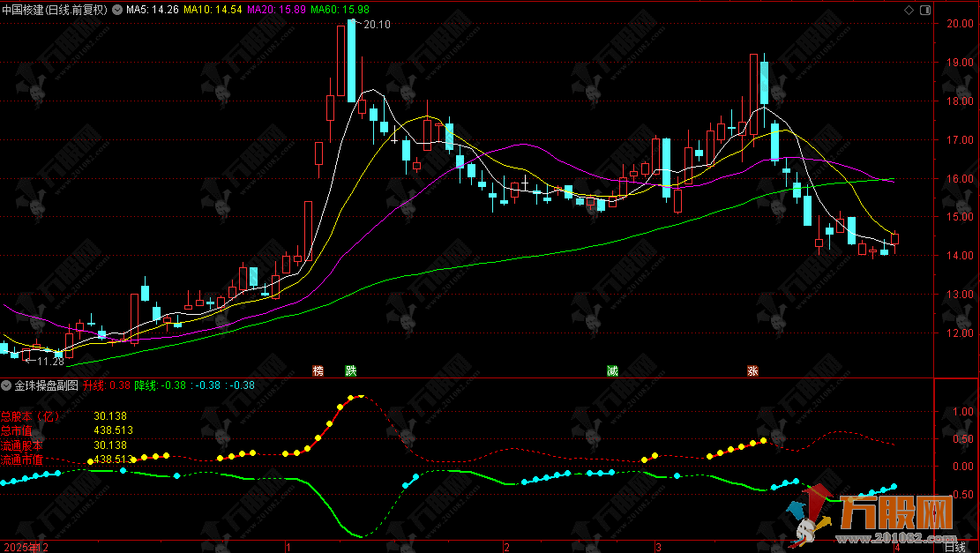The height and width of the screenshot is (553, 980).
Task: Click the 金珠操盘副图 sub-chart title
Action: pyautogui.click(x=47, y=385)
